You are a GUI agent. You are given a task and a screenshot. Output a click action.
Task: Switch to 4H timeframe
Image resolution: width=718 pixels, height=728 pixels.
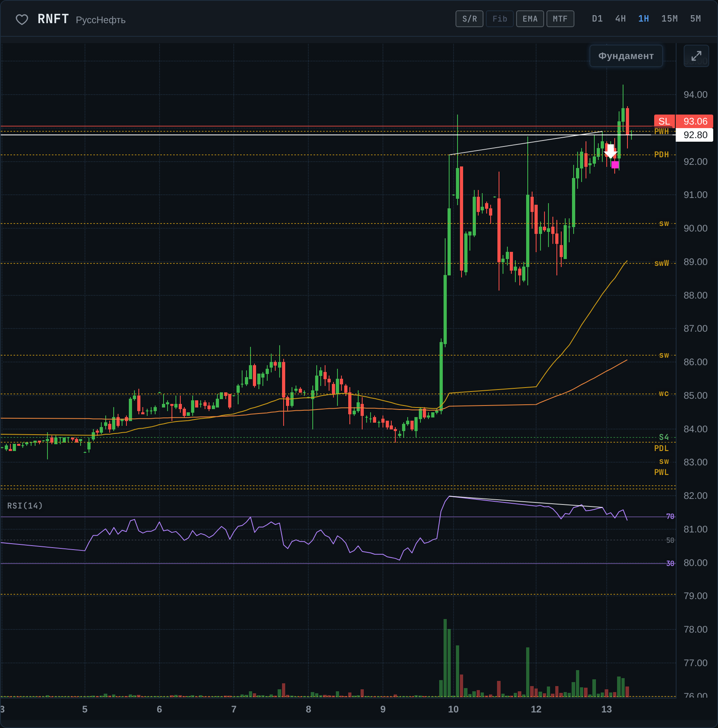620,19
